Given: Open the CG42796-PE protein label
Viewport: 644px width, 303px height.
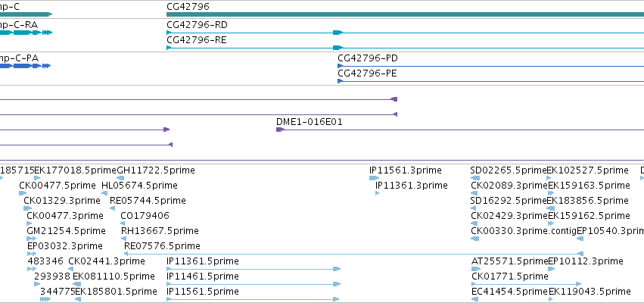Looking at the screenshot, I should [367, 73].
